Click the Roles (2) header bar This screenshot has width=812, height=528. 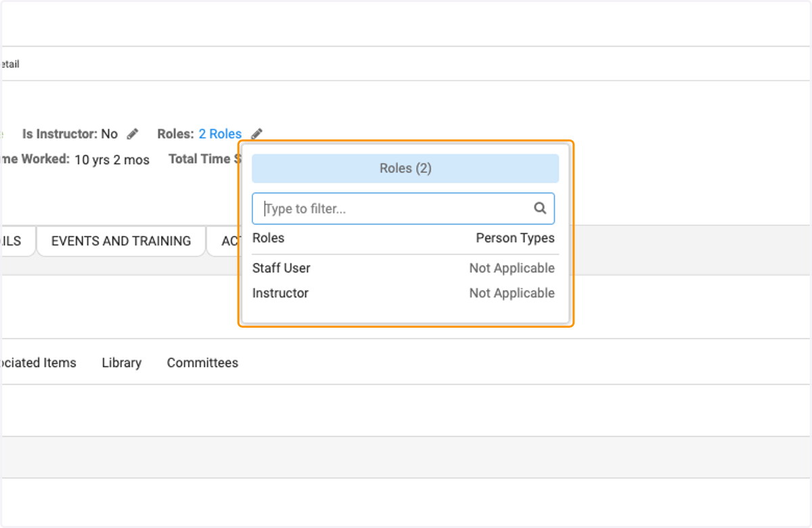pyautogui.click(x=405, y=168)
